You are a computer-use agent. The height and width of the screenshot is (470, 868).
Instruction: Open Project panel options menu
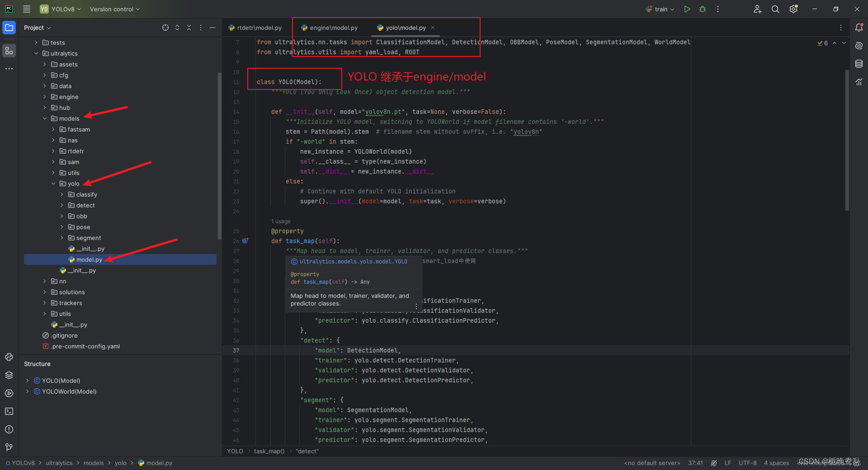[201, 28]
